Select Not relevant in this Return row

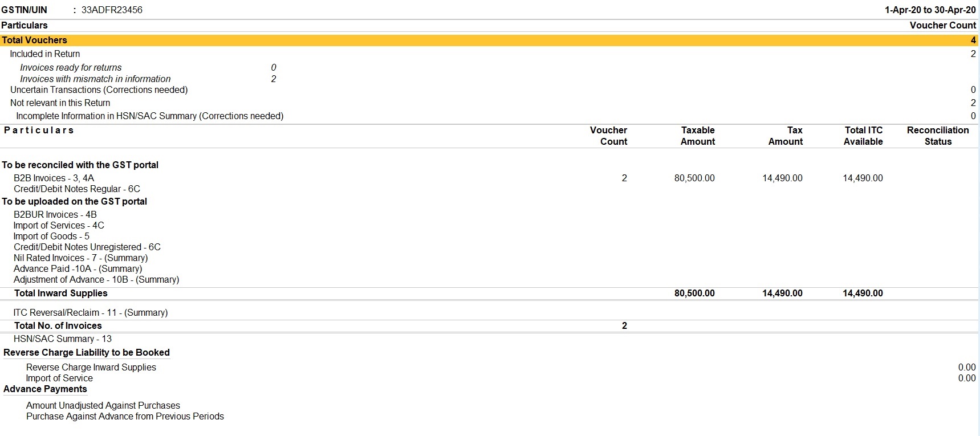pyautogui.click(x=489, y=103)
